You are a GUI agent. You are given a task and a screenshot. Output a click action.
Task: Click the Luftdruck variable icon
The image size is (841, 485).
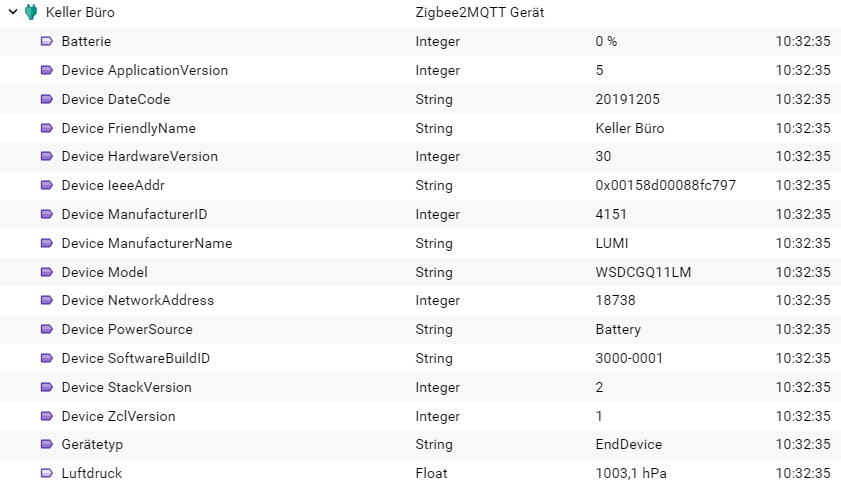tap(47, 473)
